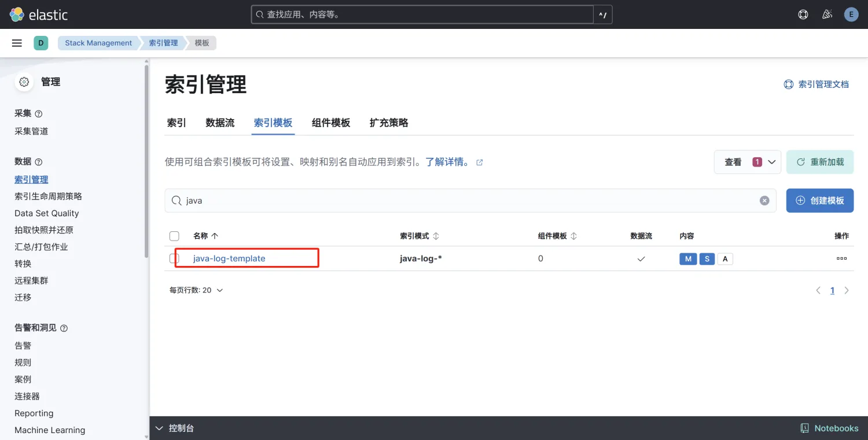This screenshot has width=868, height=440.
Task: Open user avatar E menu
Action: coord(851,14)
